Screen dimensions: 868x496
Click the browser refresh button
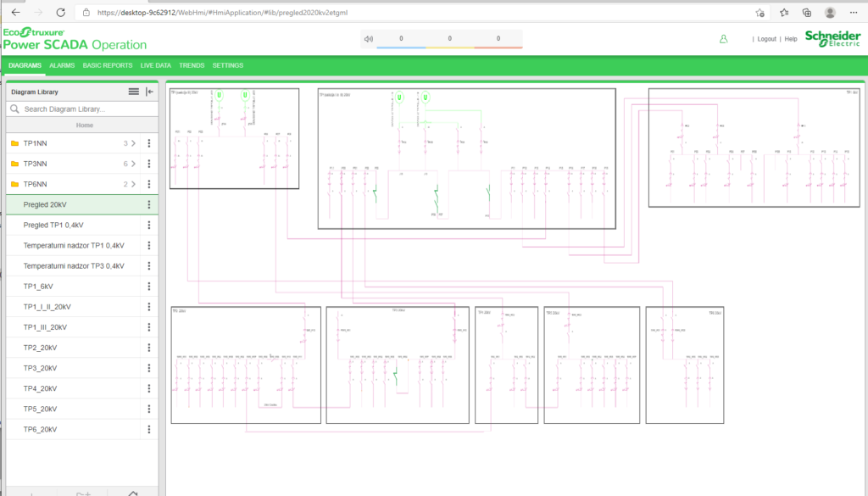(x=60, y=13)
